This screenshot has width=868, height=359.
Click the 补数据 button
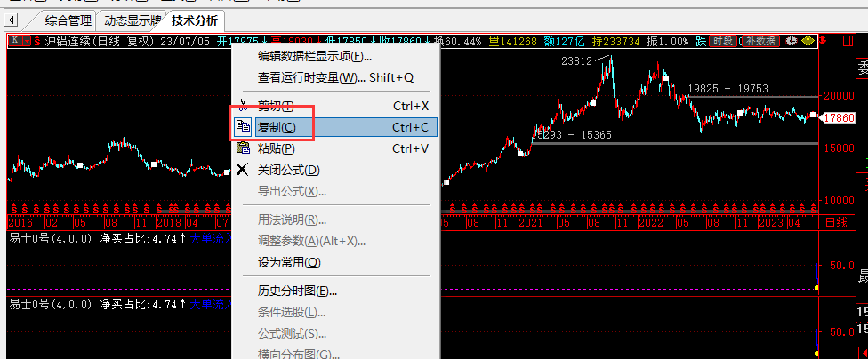[x=761, y=41]
